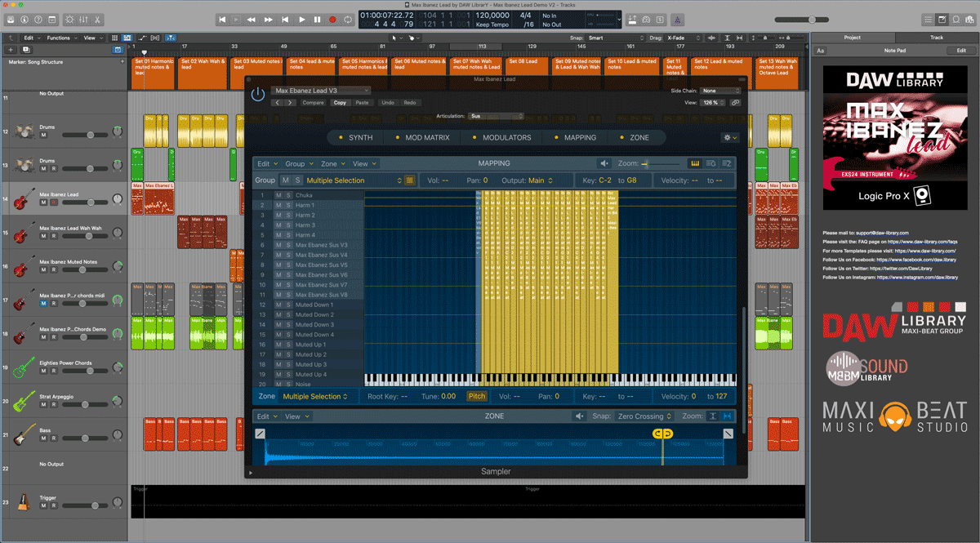
Task: Switch to the Track tab in Note Pad
Action: click(937, 38)
